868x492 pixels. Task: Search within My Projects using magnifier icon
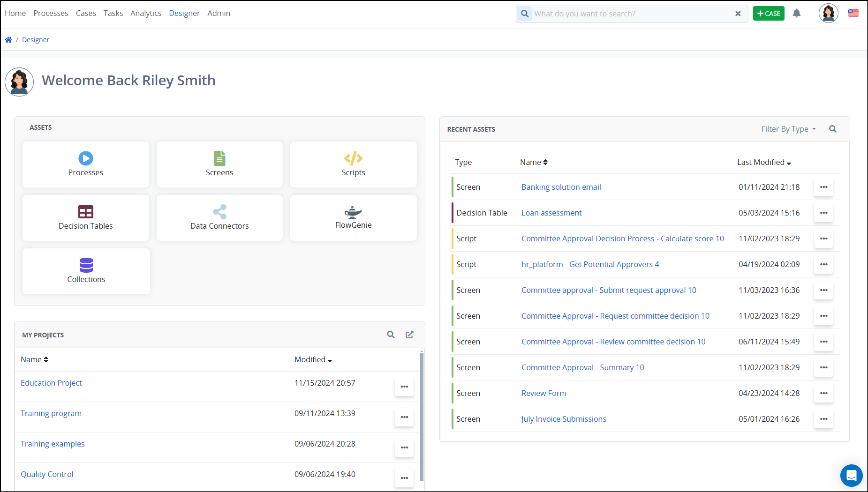pos(391,335)
